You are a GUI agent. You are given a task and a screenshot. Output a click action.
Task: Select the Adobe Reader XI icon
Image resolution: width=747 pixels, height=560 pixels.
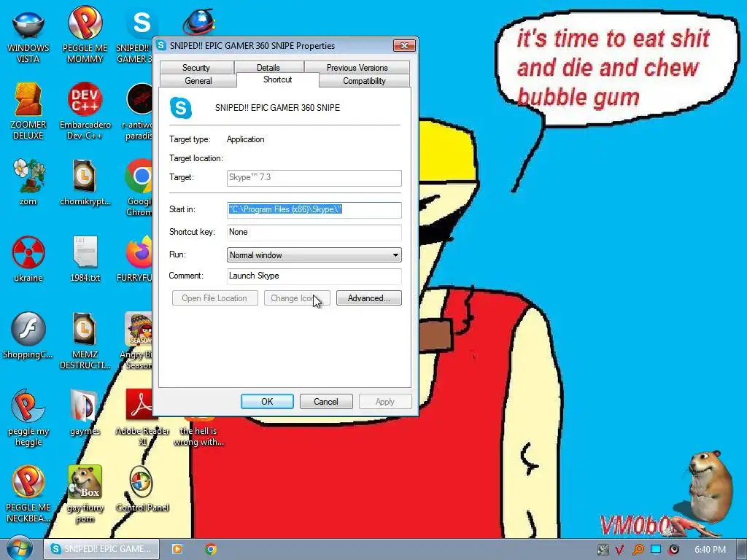(x=142, y=417)
